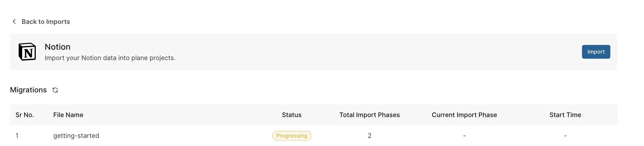Click the back chevron arrow icon
The height and width of the screenshot is (146, 644).
(14, 22)
